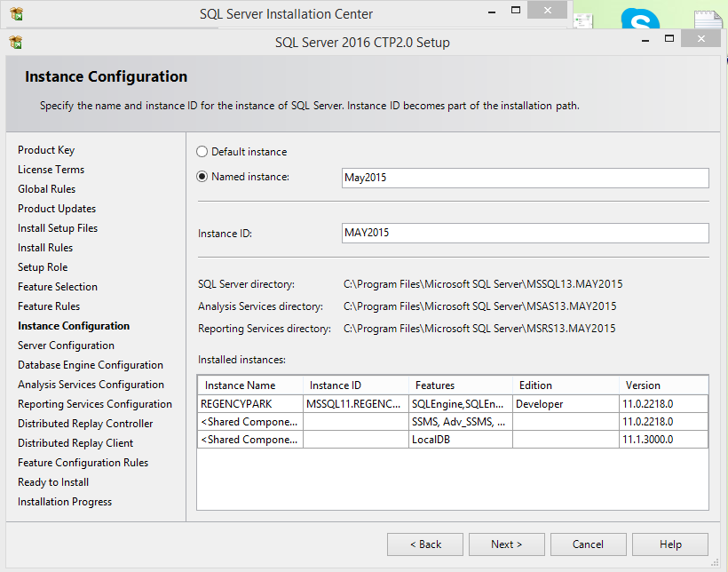Image resolution: width=728 pixels, height=572 pixels.
Task: Select Named instance
Action: click(202, 176)
